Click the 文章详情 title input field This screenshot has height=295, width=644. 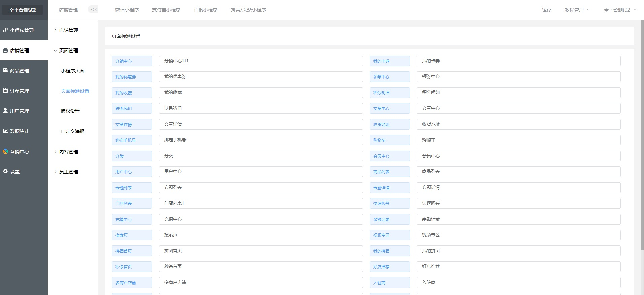[261, 124]
